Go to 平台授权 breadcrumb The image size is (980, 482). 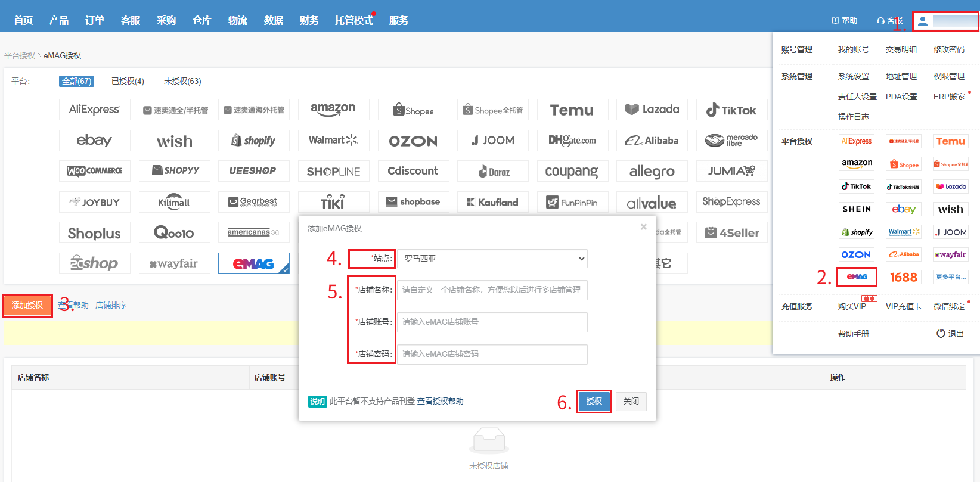coord(20,55)
